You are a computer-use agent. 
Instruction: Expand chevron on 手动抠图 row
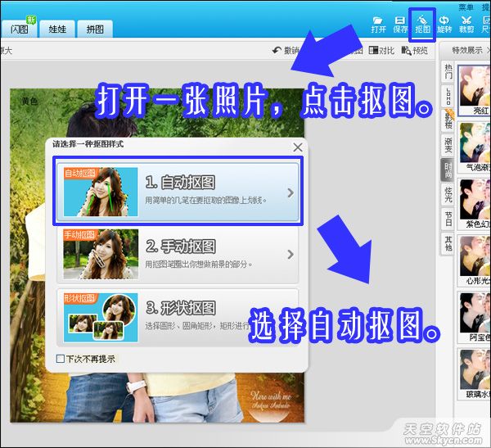[x=291, y=254]
